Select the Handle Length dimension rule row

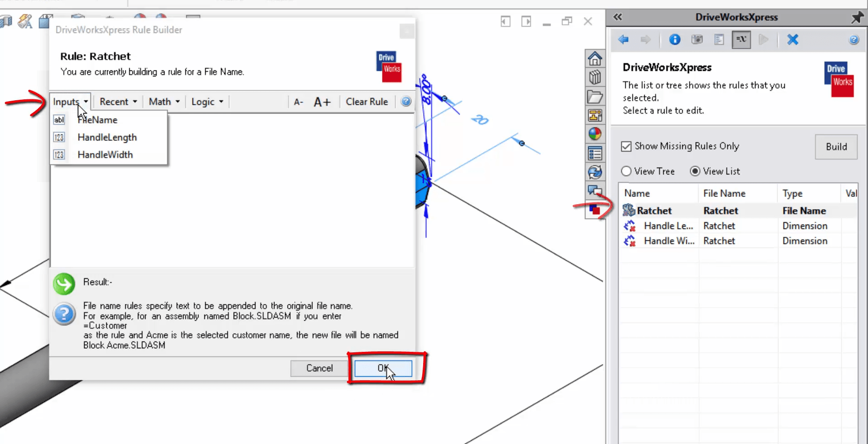(x=668, y=226)
